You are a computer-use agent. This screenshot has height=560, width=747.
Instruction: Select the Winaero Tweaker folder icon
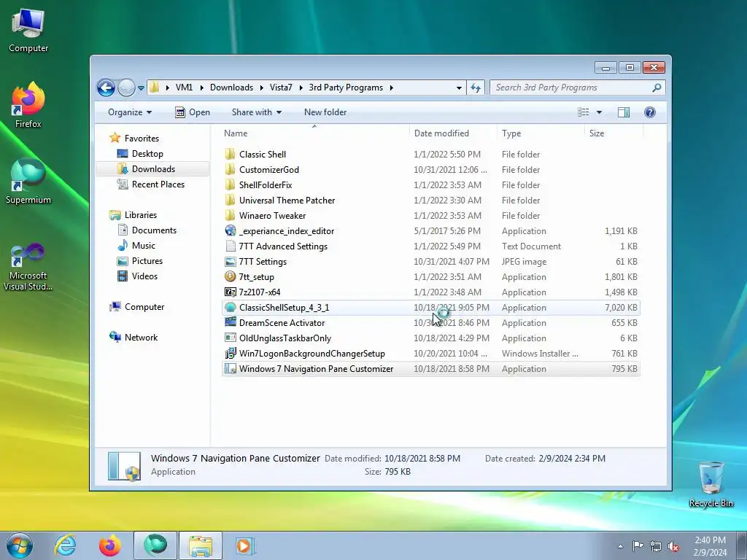(230, 215)
